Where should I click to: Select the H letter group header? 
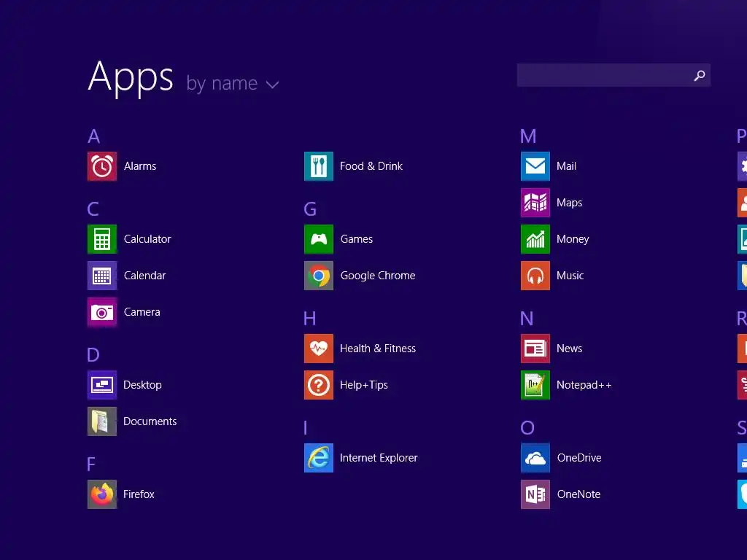(x=309, y=318)
